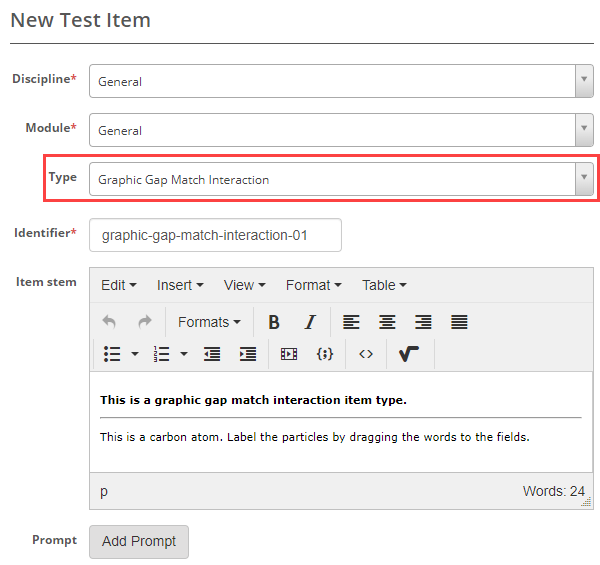Align text left in item stem
Screen dimensions: 600x565
pyautogui.click(x=351, y=322)
